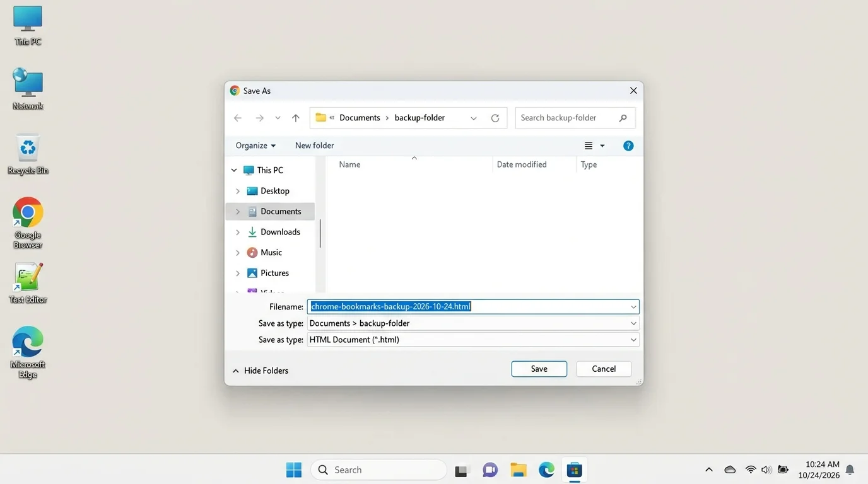
Task: Click the Documents breadcrumb in the address bar
Action: (x=360, y=118)
